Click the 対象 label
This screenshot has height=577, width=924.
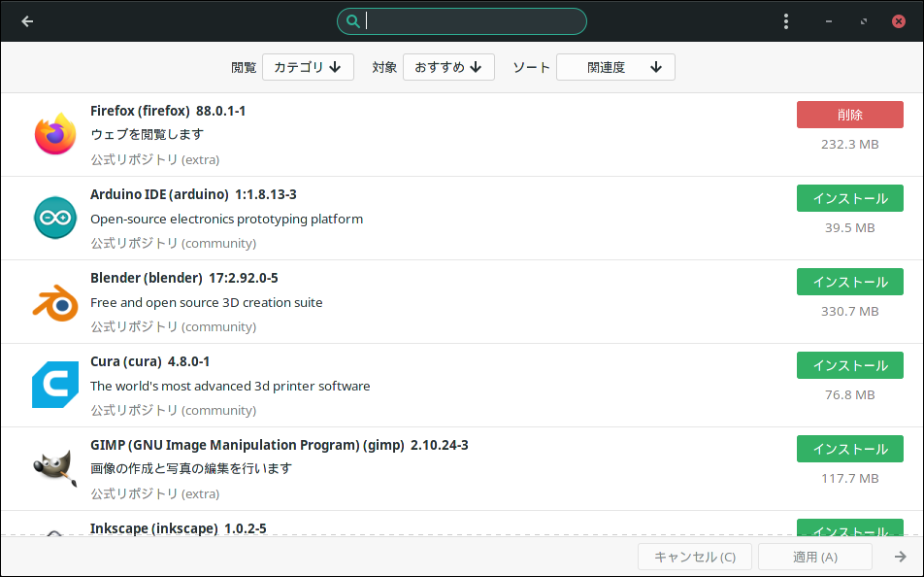384,68
